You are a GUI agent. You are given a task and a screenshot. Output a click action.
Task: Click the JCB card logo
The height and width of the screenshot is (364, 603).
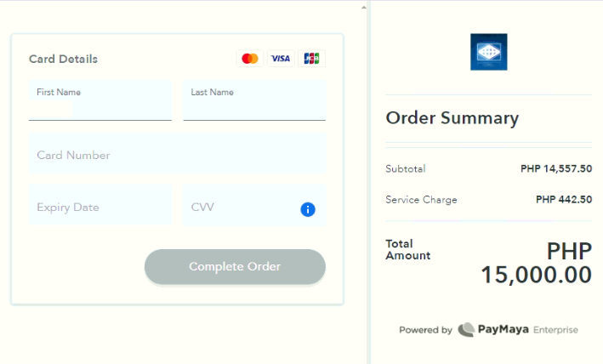311,59
